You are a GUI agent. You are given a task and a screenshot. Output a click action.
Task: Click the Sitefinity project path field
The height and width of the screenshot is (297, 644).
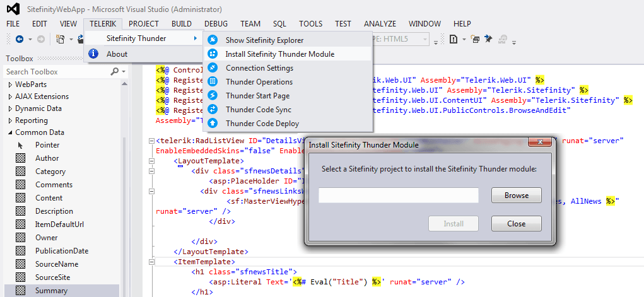[x=398, y=195]
